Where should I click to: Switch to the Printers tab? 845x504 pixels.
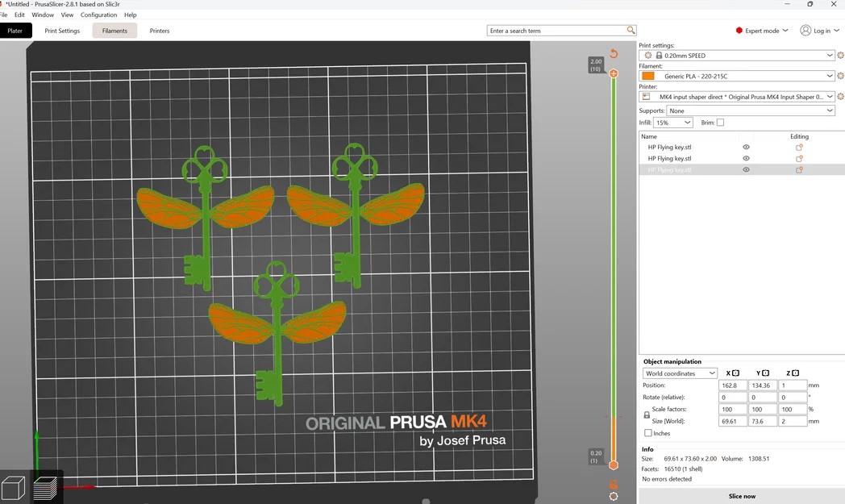(x=160, y=31)
